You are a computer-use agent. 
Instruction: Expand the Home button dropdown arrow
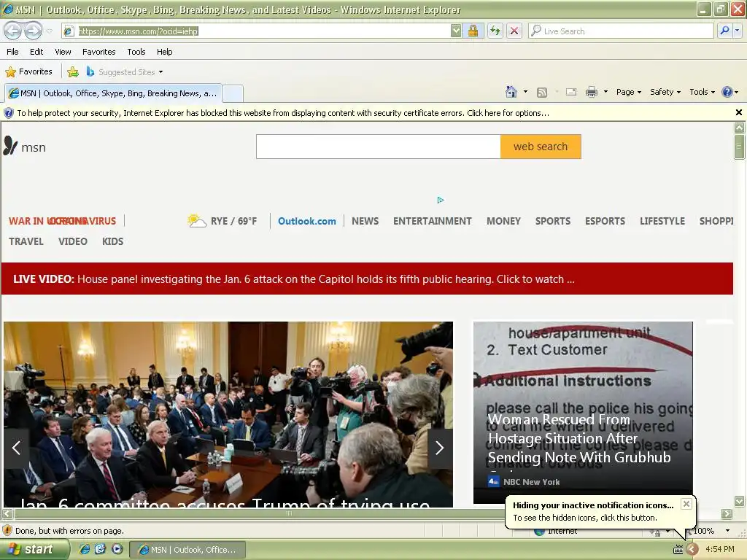coord(525,92)
